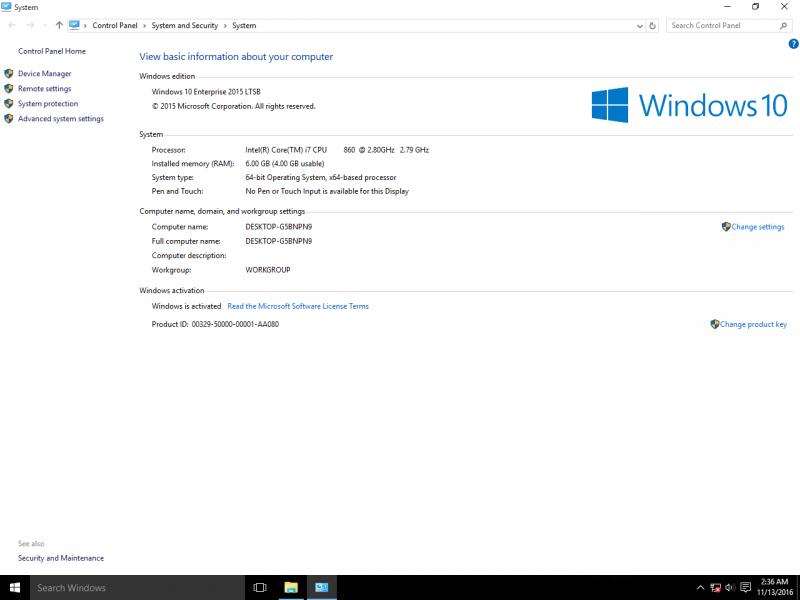Screen dimensions: 800x600
Task: Click the computer icon in address bar
Action: [74, 25]
